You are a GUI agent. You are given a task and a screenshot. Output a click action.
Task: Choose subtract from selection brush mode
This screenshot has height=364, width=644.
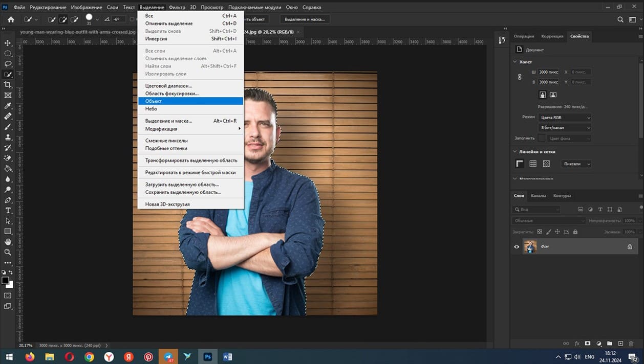(x=75, y=19)
